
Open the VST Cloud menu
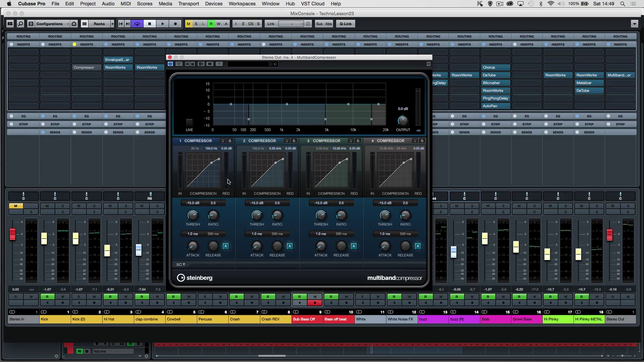coord(312,4)
